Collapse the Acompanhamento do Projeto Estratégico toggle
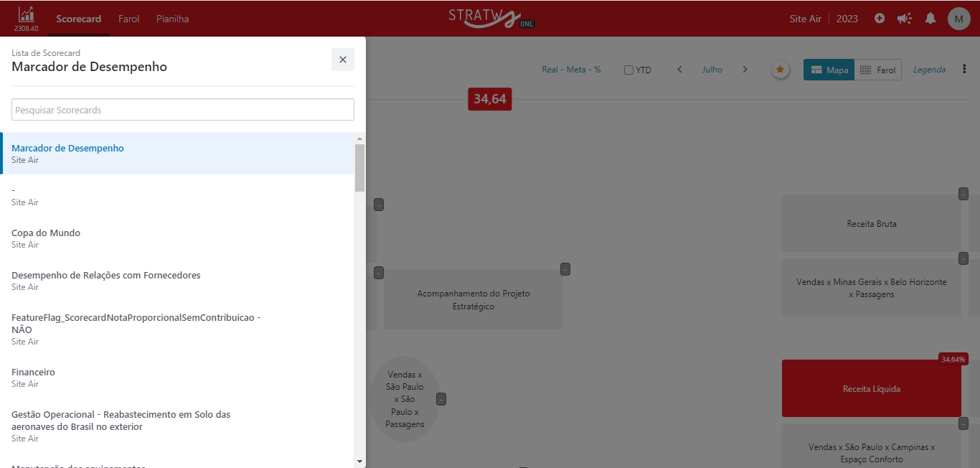 [565, 269]
